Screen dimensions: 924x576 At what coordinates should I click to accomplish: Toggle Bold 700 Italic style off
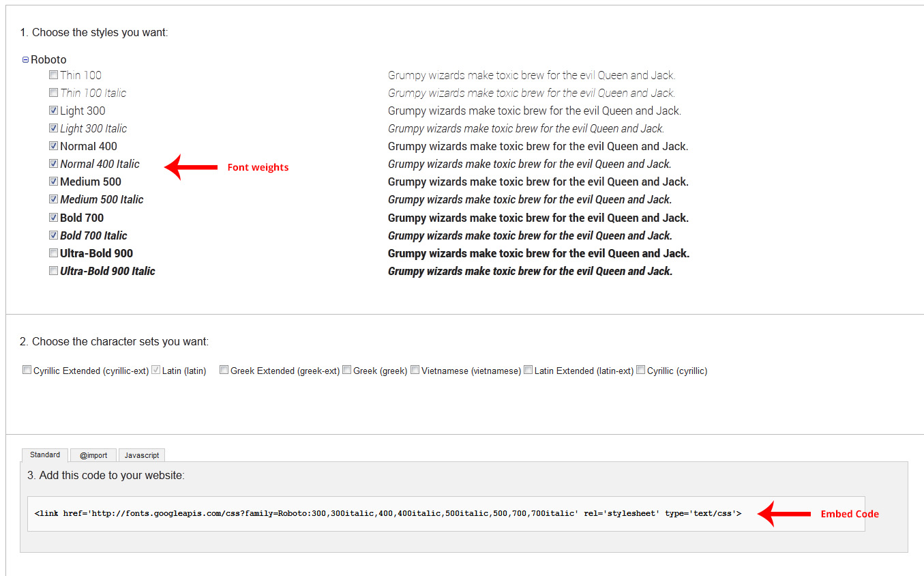pyautogui.click(x=53, y=235)
